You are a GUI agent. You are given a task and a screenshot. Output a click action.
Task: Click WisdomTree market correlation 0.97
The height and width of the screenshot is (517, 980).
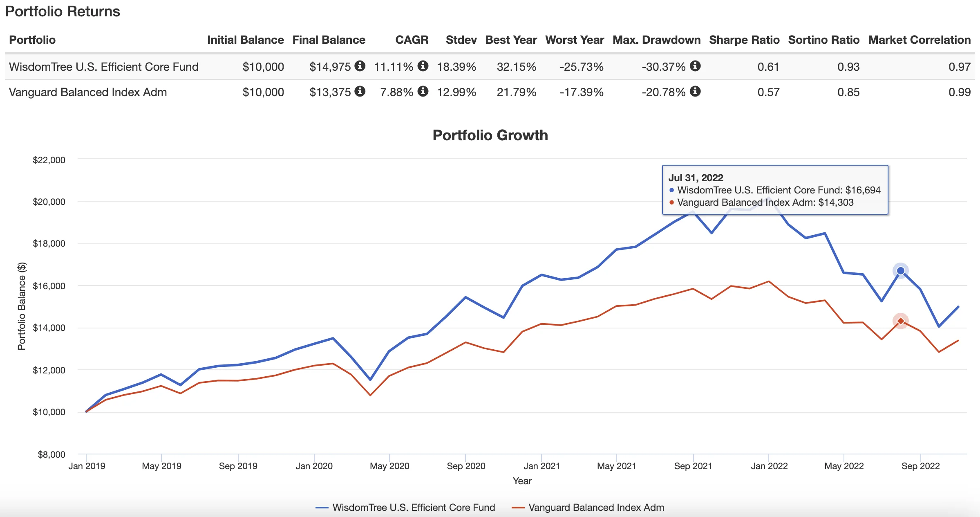(960, 67)
